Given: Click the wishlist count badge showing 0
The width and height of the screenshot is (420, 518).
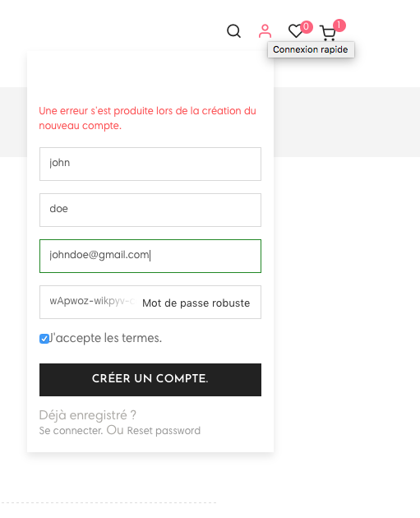Looking at the screenshot, I should [307, 26].
